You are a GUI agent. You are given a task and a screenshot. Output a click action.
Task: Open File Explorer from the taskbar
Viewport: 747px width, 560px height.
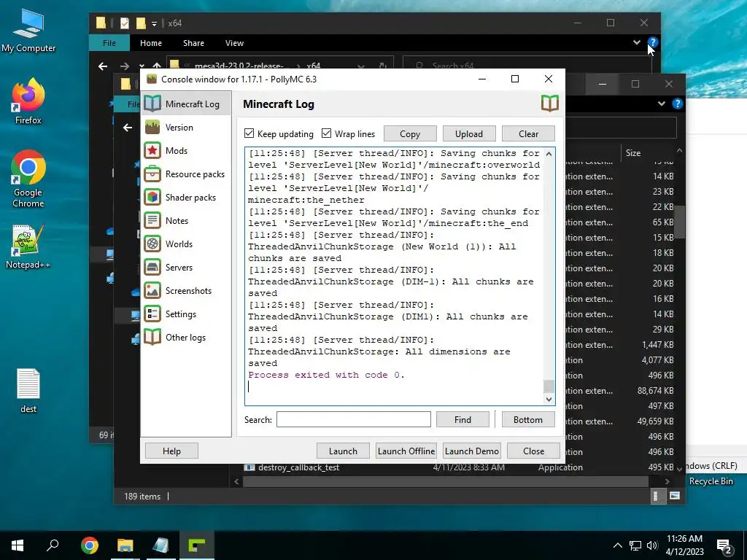pyautogui.click(x=125, y=545)
